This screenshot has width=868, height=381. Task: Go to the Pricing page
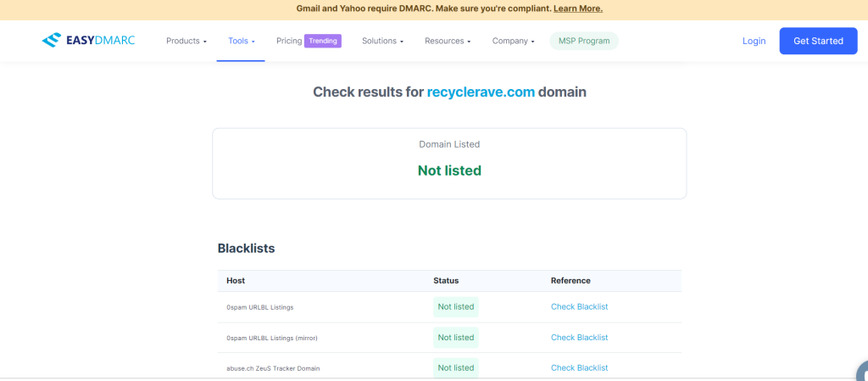click(289, 41)
